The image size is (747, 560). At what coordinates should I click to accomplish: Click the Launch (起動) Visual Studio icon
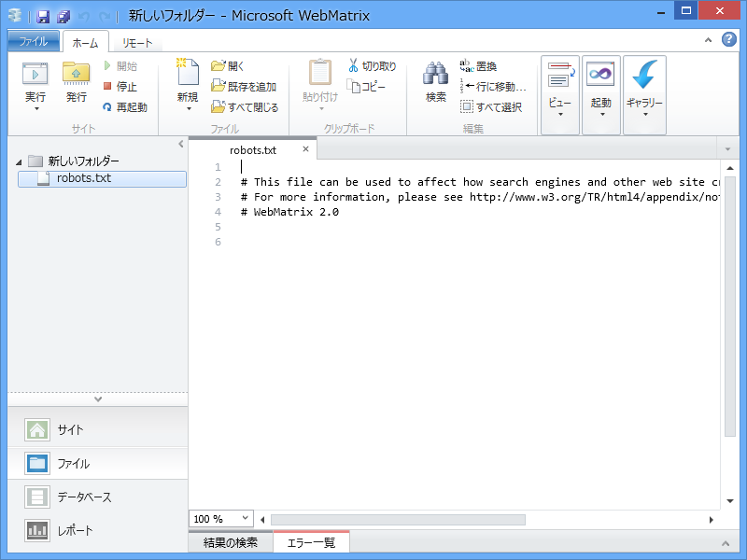pyautogui.click(x=600, y=75)
